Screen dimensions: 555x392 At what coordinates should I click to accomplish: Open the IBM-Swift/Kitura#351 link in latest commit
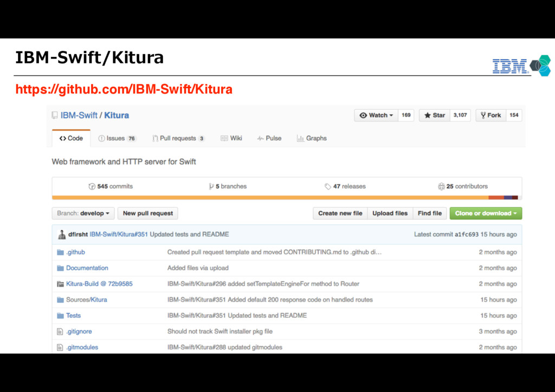119,234
